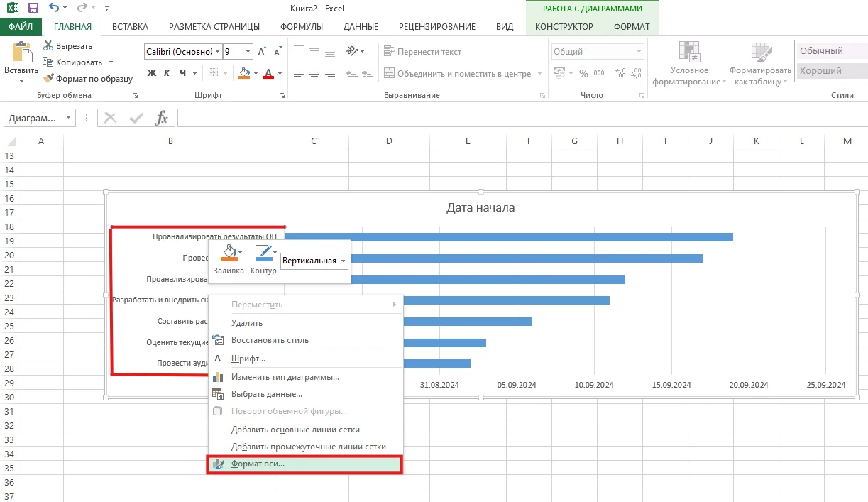Click the fx insert function button
Screen dimensions: 868x502
pos(162,118)
